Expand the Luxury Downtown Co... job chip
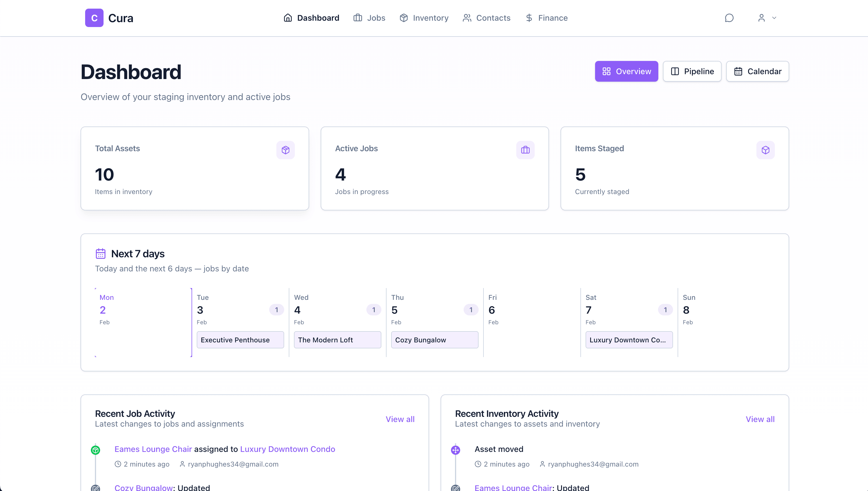The width and height of the screenshot is (868, 491). 628,340
